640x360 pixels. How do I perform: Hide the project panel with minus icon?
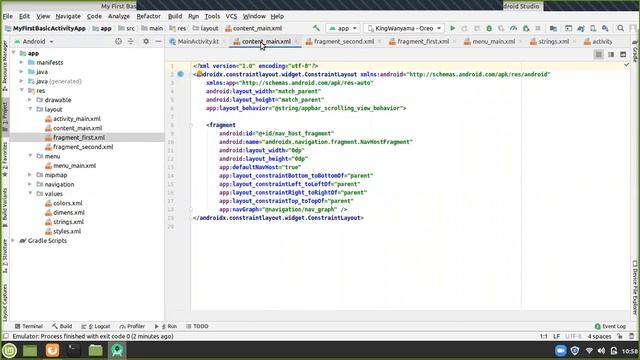(158, 41)
